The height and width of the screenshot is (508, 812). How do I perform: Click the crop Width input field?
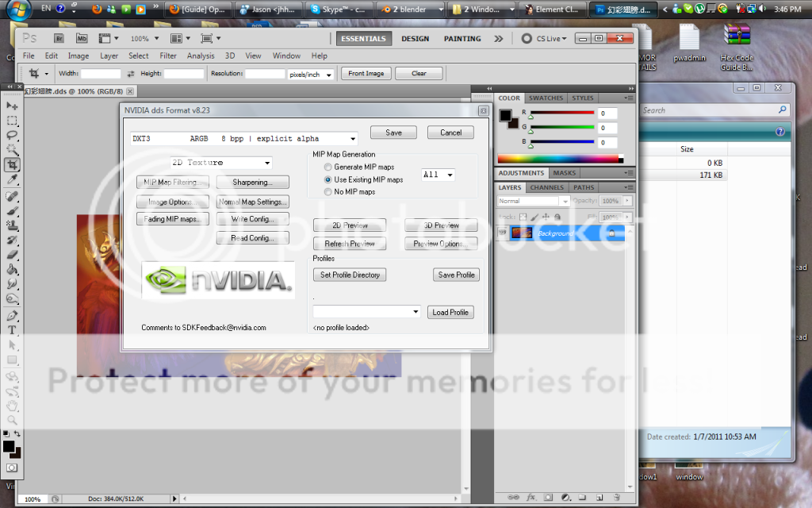click(x=101, y=74)
